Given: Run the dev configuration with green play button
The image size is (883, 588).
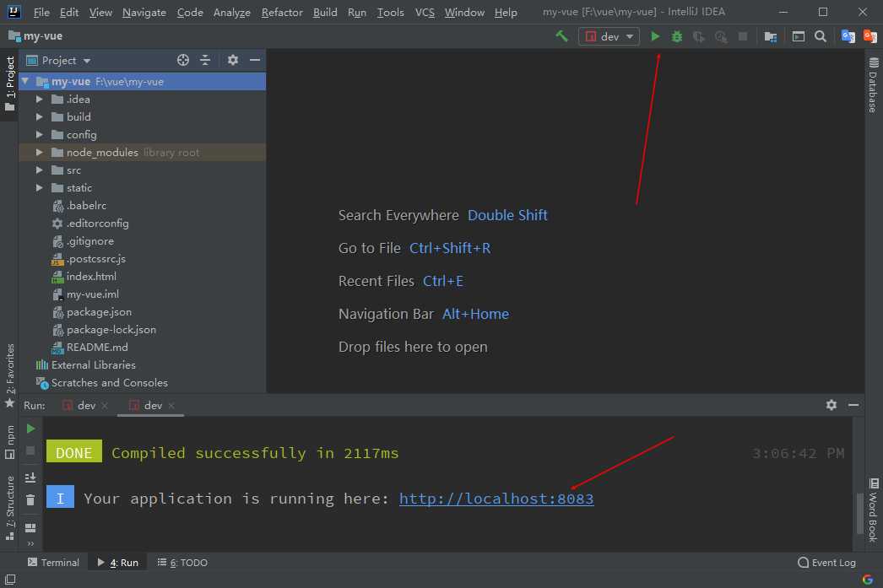Looking at the screenshot, I should pos(655,36).
